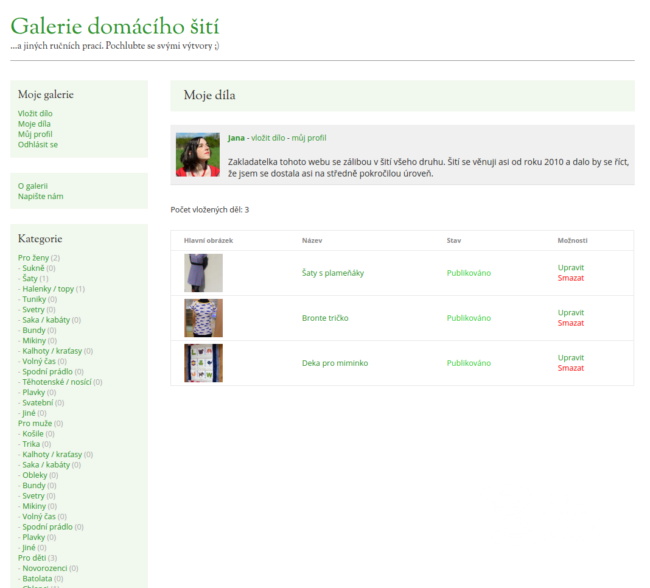The width and height of the screenshot is (650, 588).
Task: Open thumbnail of Šaty s plameňáky
Action: [x=204, y=273]
